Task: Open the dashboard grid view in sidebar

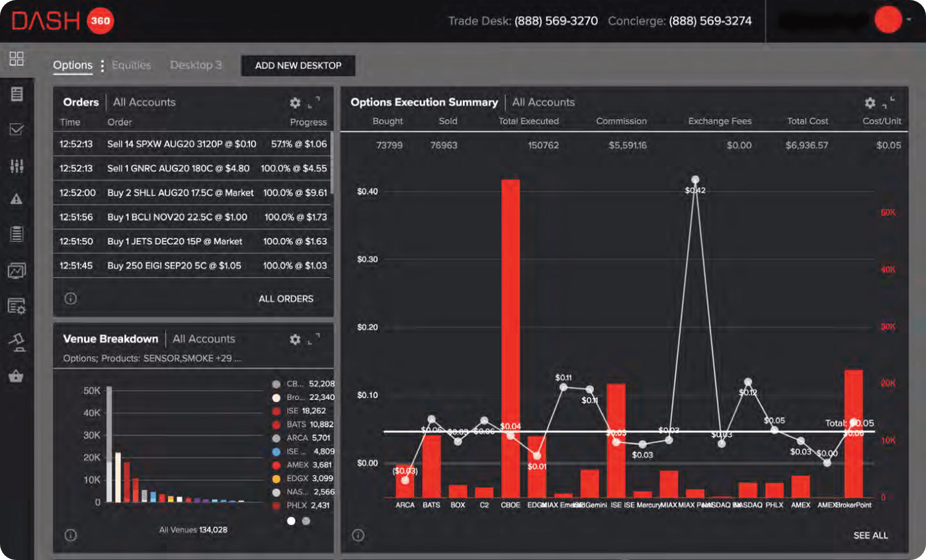Action: 17,58
